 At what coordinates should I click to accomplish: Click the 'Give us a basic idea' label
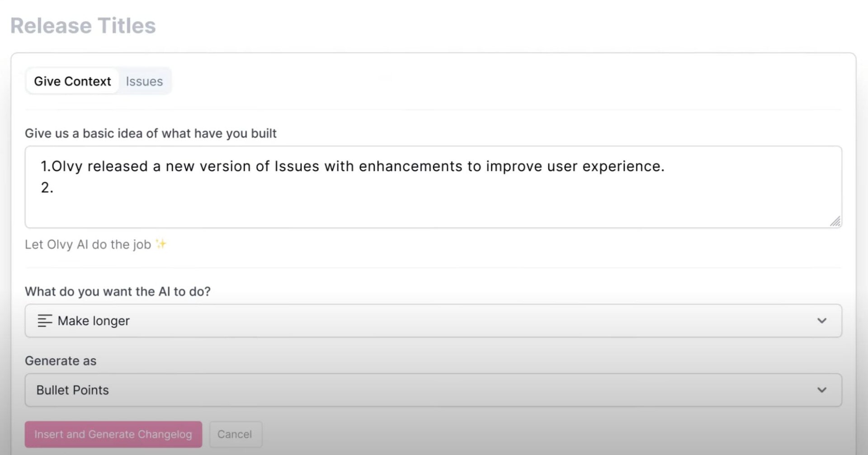pos(151,133)
